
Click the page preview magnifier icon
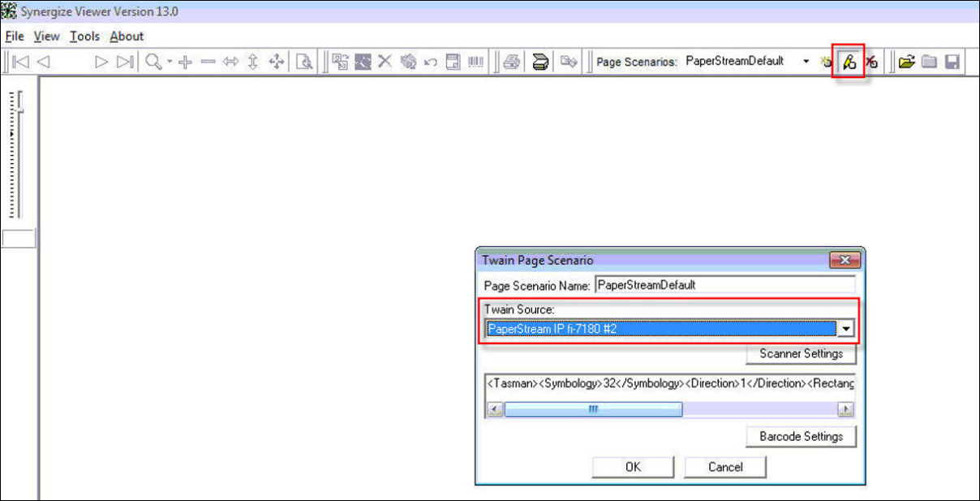pyautogui.click(x=305, y=62)
